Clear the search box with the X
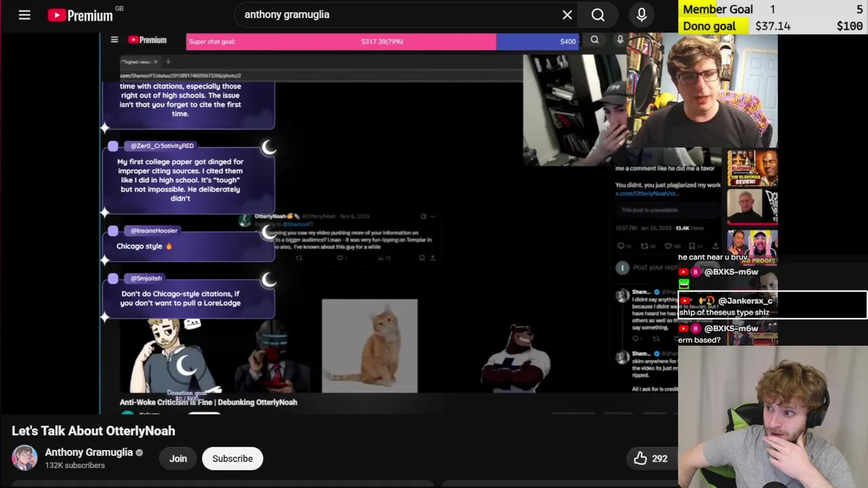Screen dimensions: 868x488 (567, 14)
